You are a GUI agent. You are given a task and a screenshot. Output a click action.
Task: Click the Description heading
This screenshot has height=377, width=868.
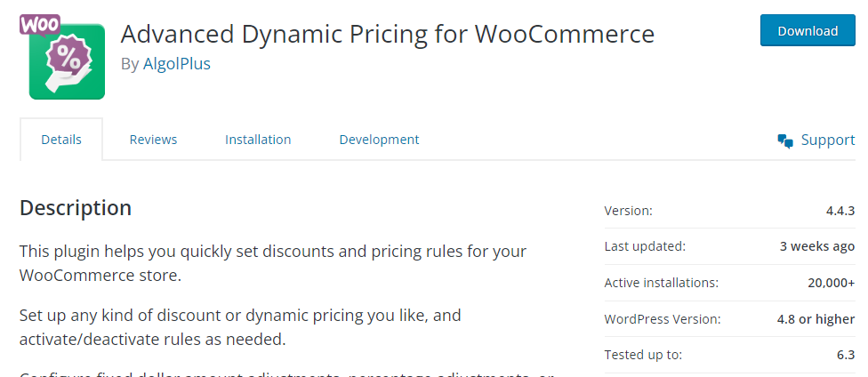click(x=76, y=208)
